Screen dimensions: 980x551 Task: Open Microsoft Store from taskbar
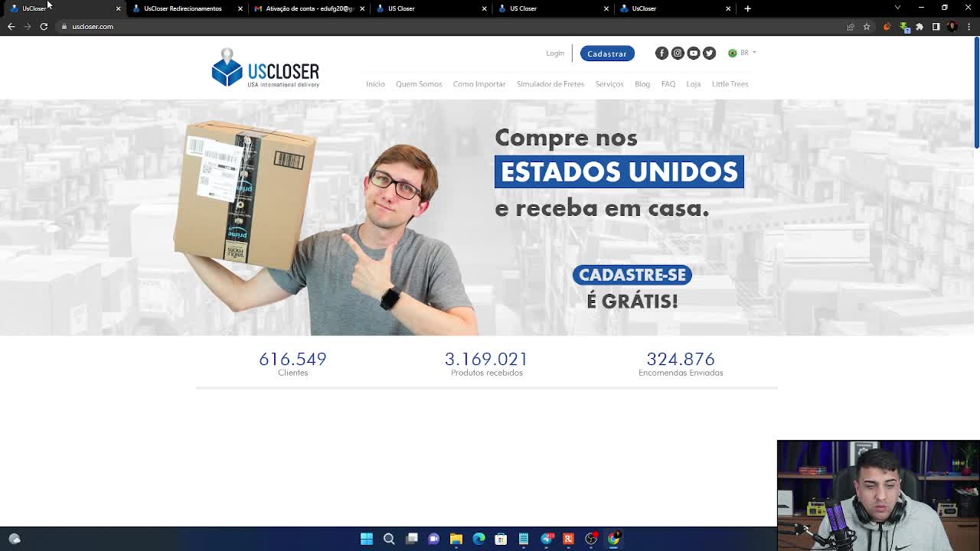[x=501, y=539]
